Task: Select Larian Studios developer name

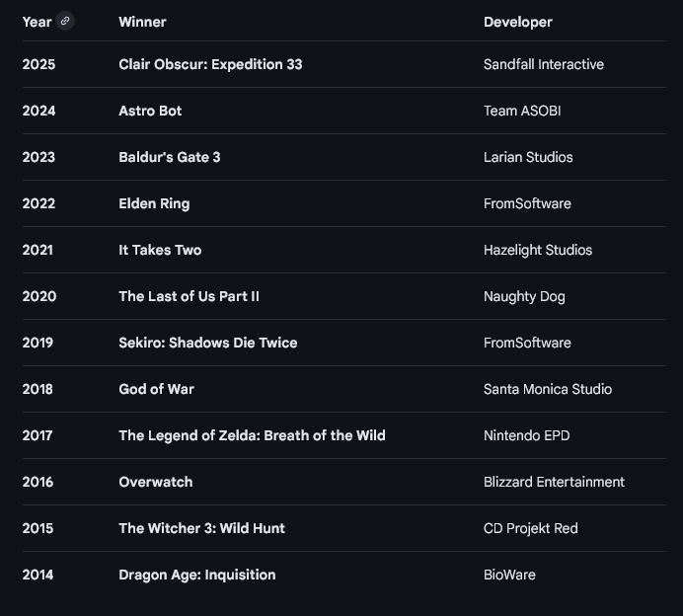Action: pyautogui.click(x=528, y=157)
